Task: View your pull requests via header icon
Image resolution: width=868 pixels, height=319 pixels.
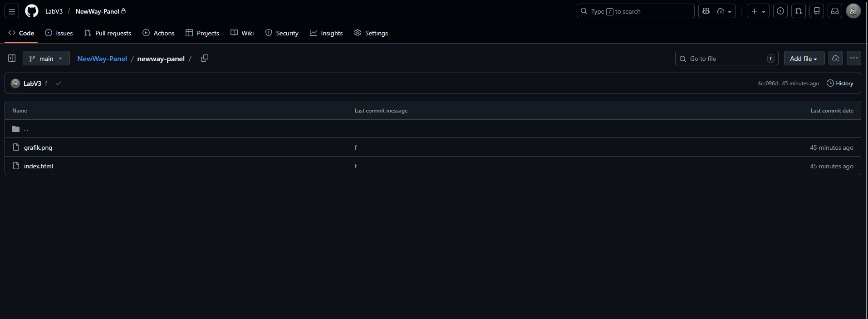Action: [x=799, y=11]
